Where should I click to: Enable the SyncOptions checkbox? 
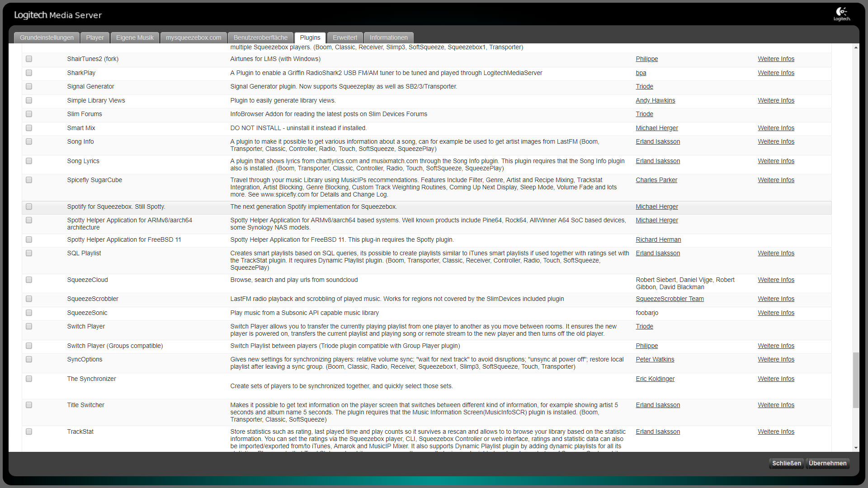29,359
